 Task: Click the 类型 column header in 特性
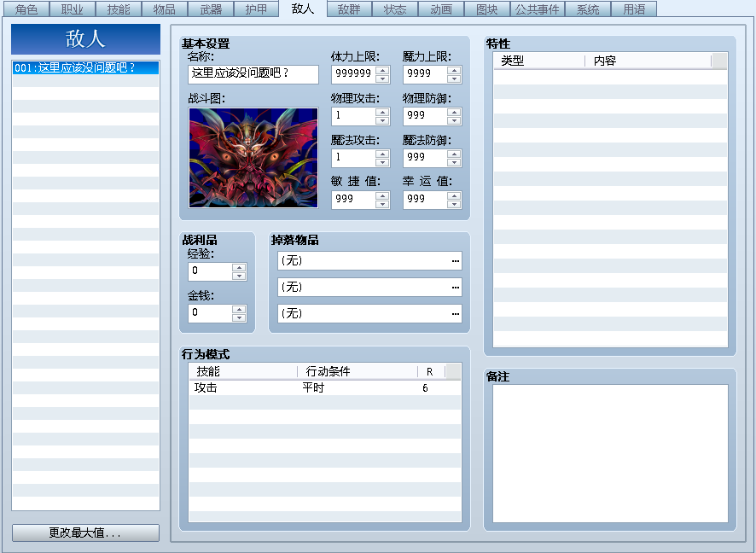pos(539,61)
